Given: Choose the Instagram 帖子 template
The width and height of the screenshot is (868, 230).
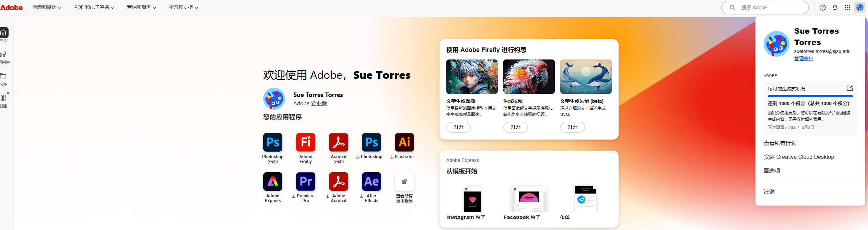Looking at the screenshot, I should point(472,199).
